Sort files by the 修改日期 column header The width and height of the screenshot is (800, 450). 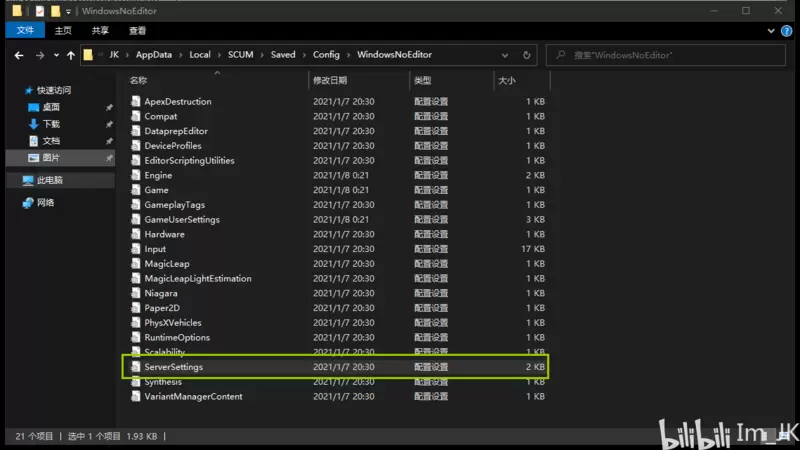(x=330, y=80)
